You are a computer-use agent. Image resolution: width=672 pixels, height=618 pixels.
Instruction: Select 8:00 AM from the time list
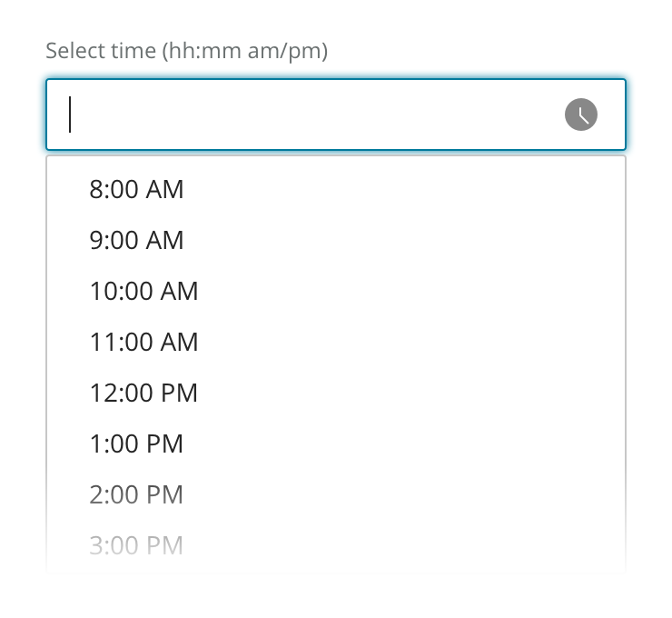[136, 189]
